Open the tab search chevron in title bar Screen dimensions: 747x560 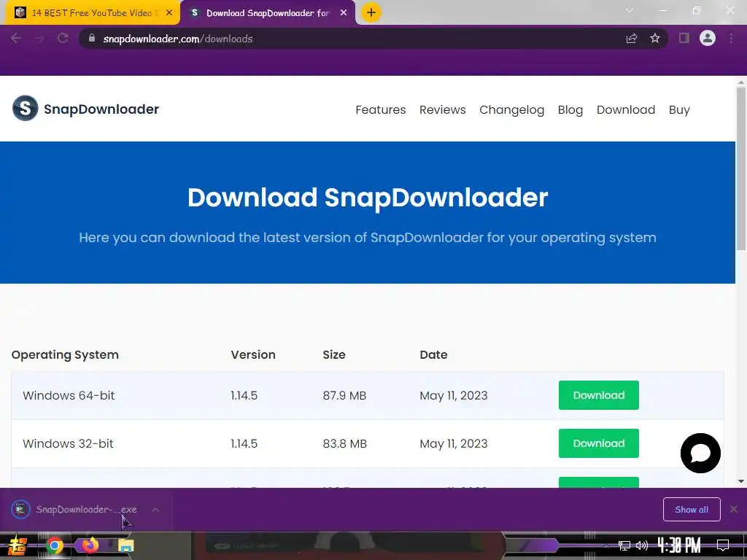[x=630, y=10]
